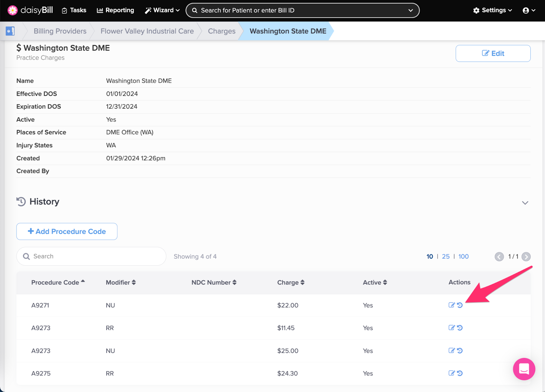Sort by Charge column
Viewport: 545px width, 392px height.
click(291, 282)
